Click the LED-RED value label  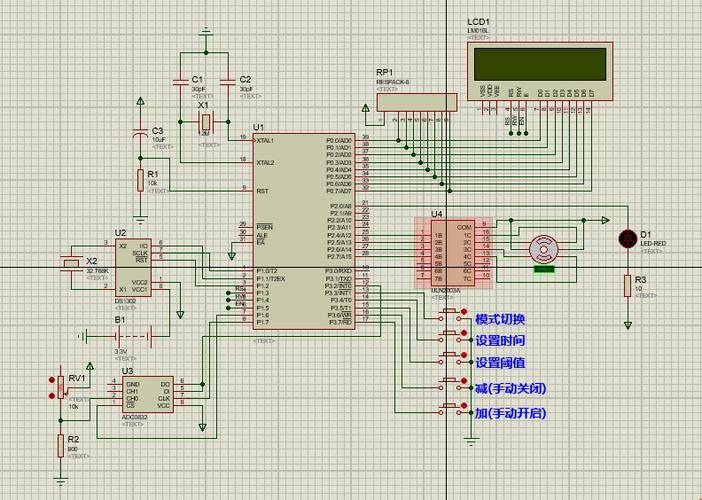click(653, 244)
